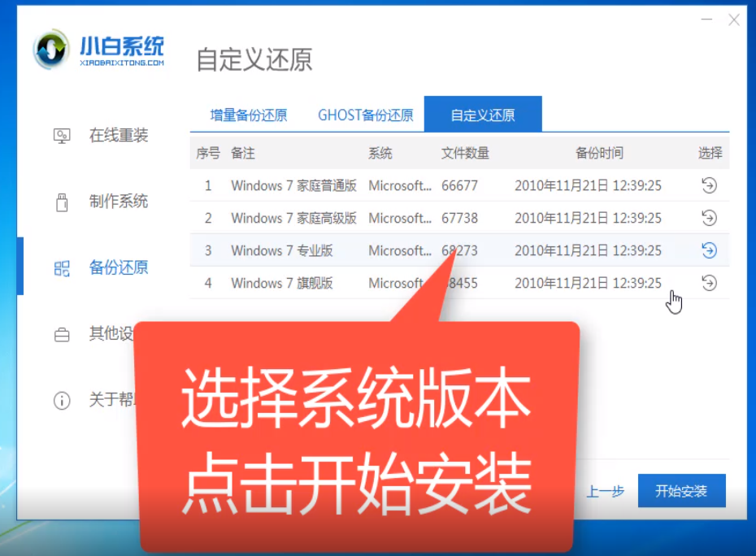Click the restore icon for Windows 7 旗舰版
Viewport: 756px width, 556px height.
tap(710, 283)
